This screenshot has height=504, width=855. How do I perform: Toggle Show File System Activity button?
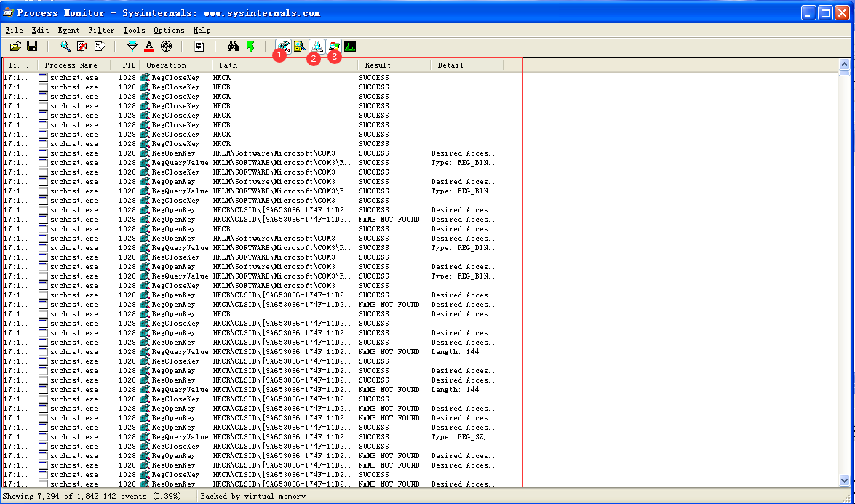300,47
